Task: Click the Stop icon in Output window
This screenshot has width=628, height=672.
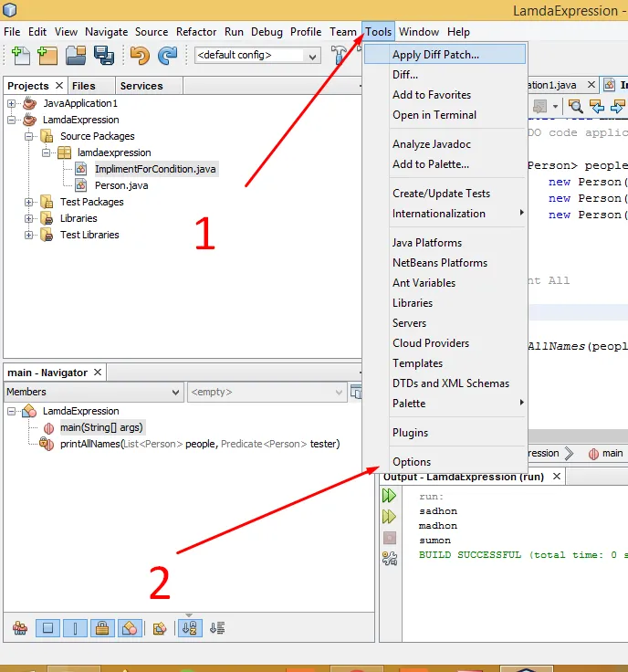Action: pyautogui.click(x=390, y=538)
